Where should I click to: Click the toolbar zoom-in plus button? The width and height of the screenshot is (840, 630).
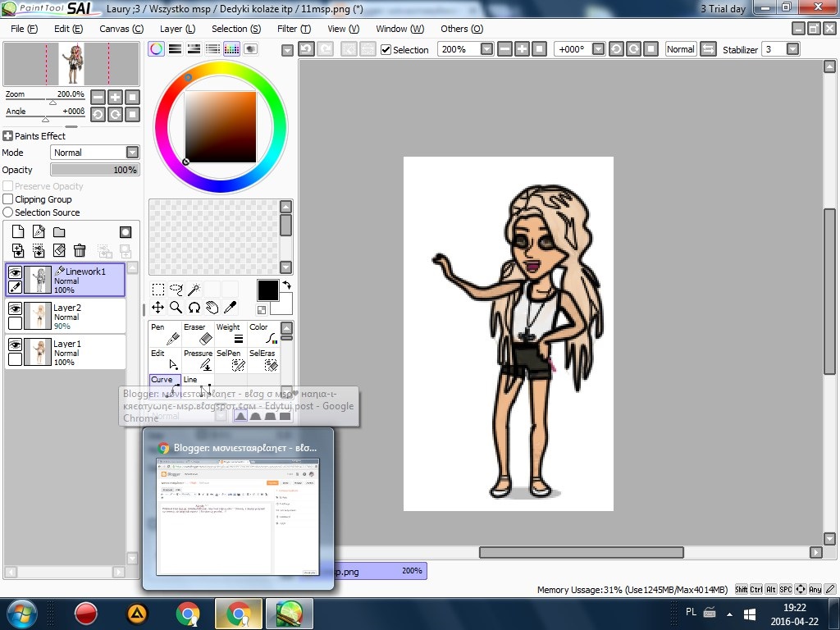(x=522, y=49)
